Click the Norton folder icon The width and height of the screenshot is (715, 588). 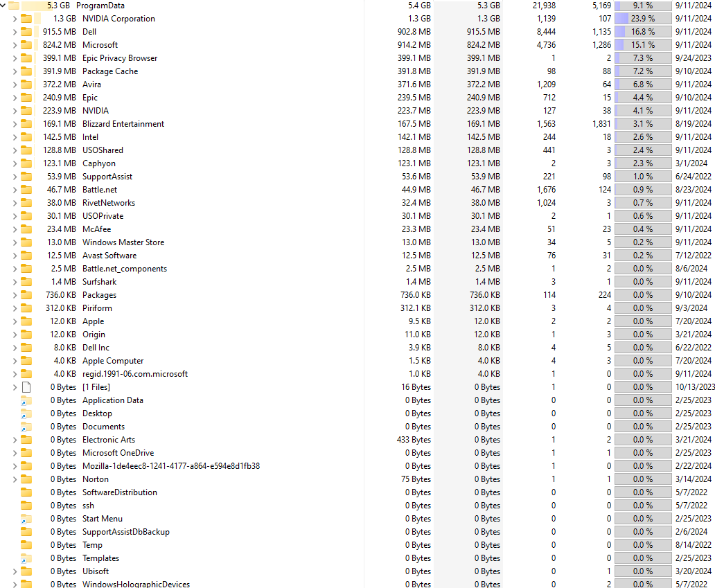(x=26, y=479)
